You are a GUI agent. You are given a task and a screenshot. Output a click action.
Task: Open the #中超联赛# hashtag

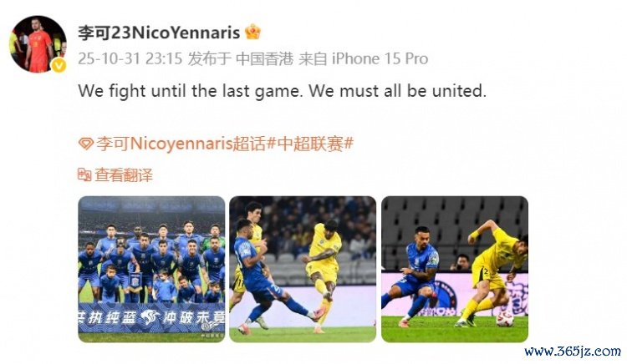pos(310,144)
